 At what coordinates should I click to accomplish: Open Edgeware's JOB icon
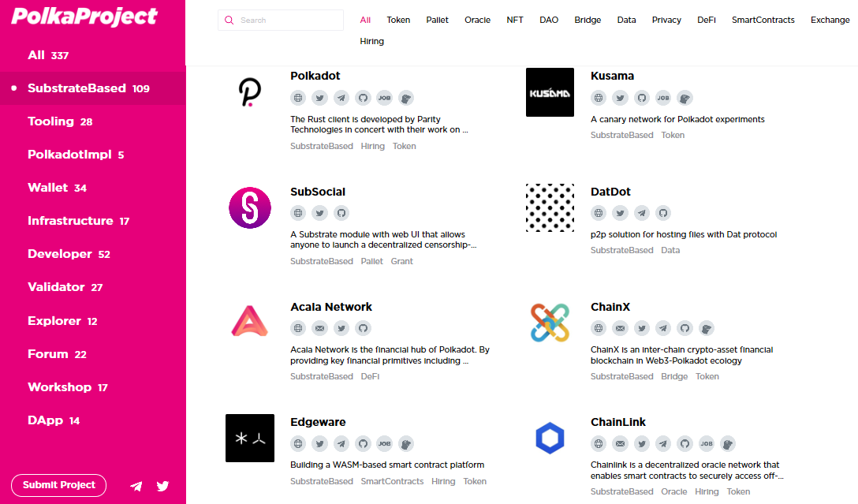tap(385, 444)
